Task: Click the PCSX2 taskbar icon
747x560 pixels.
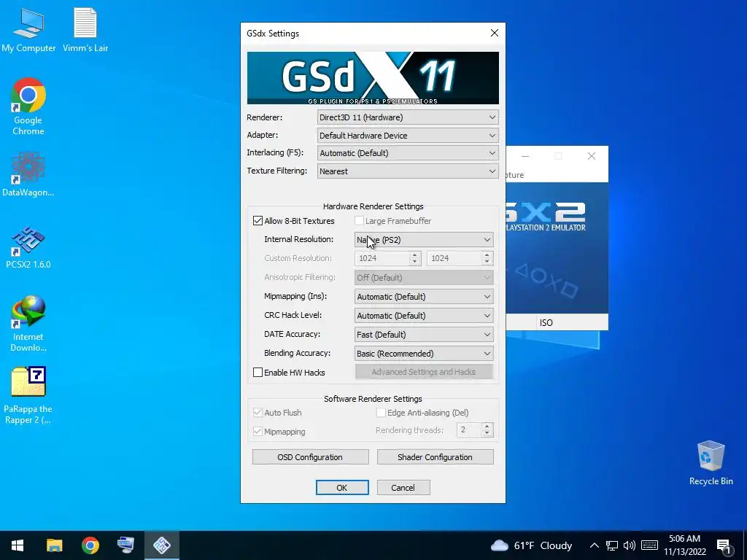Action: (161, 545)
